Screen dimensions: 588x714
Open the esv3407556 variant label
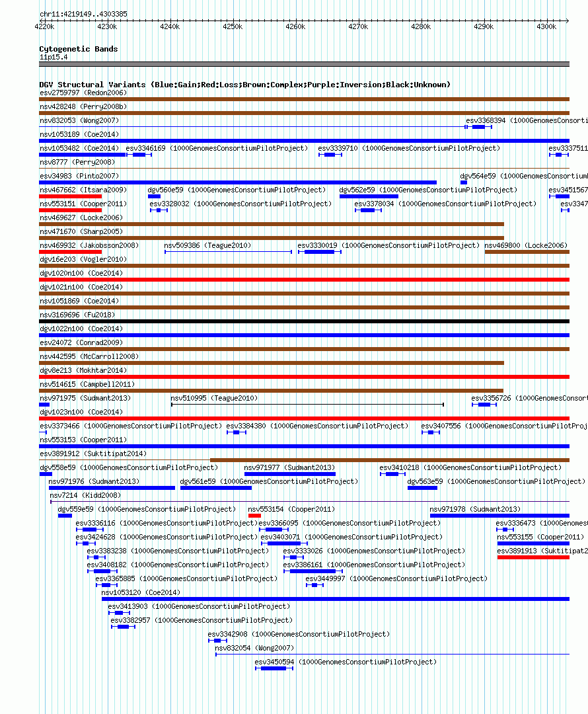(504, 426)
